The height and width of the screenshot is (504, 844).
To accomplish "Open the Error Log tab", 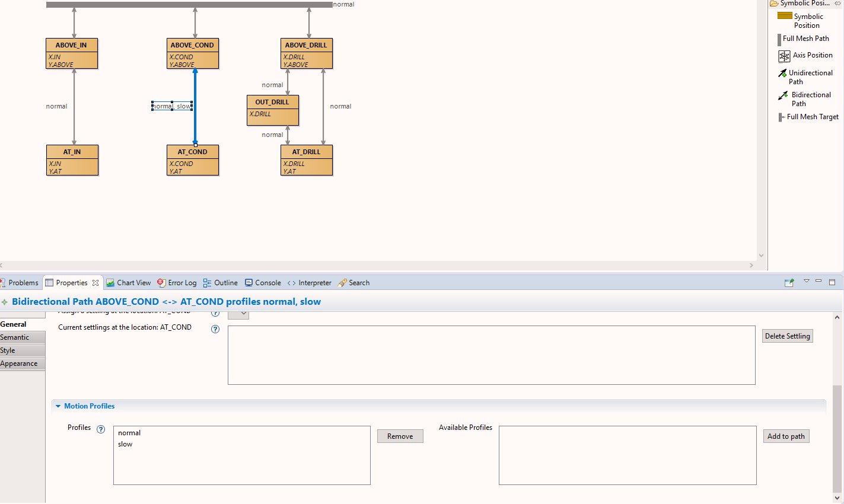I will click(x=177, y=283).
